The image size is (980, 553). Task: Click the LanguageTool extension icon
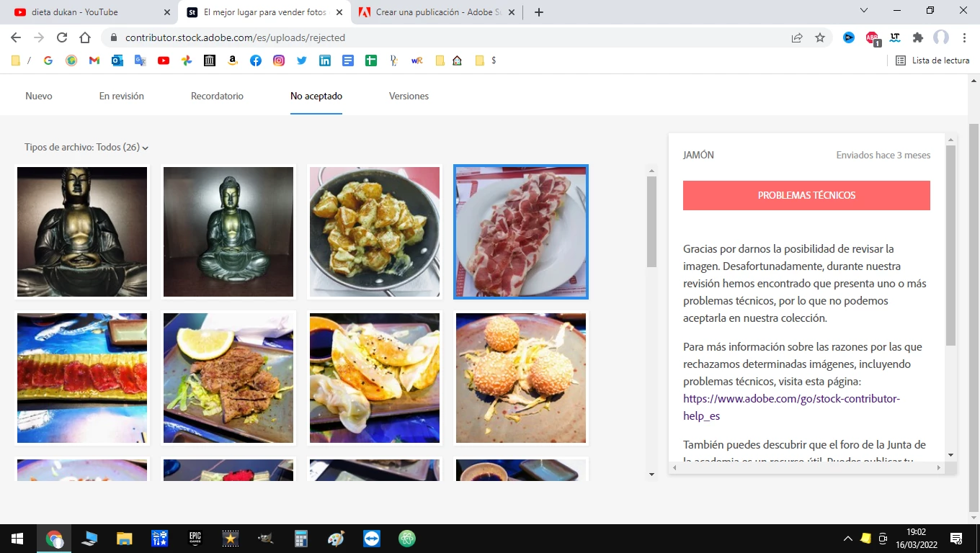click(x=895, y=37)
